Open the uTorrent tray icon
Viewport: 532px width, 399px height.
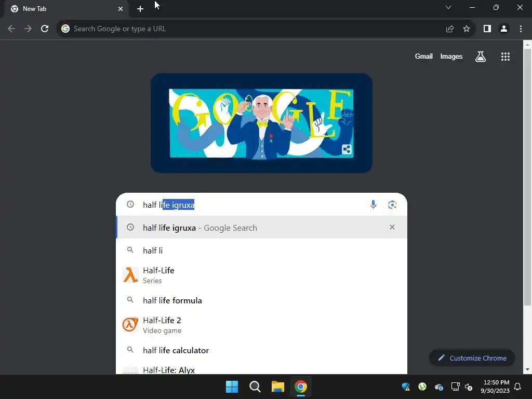coord(422,387)
